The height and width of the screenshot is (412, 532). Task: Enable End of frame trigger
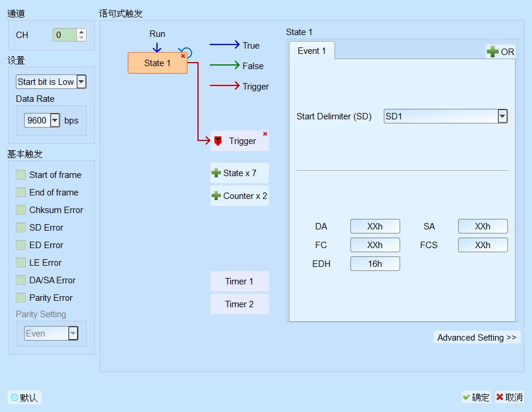pyautogui.click(x=21, y=193)
